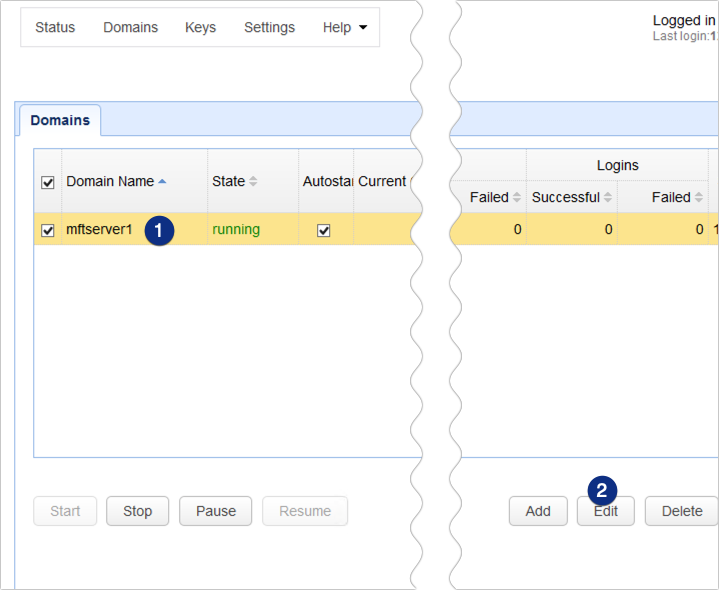Click the Delete button
The height and width of the screenshot is (590, 719).
681,511
